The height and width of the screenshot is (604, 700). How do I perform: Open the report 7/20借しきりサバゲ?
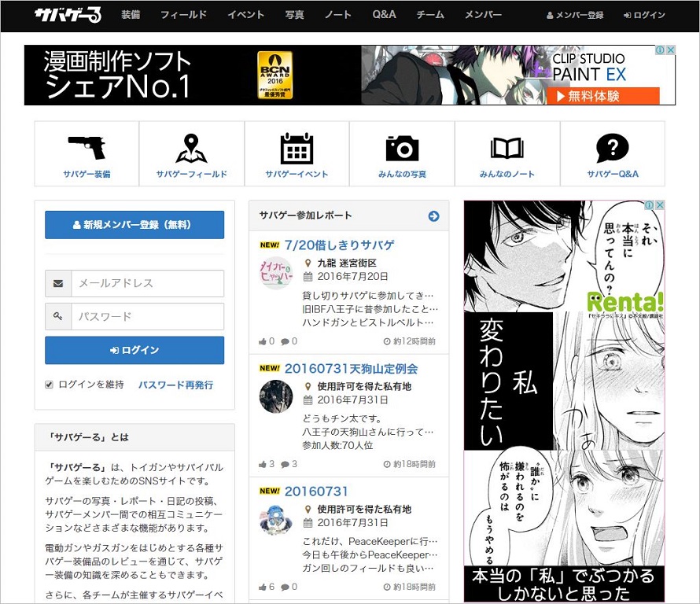click(339, 245)
